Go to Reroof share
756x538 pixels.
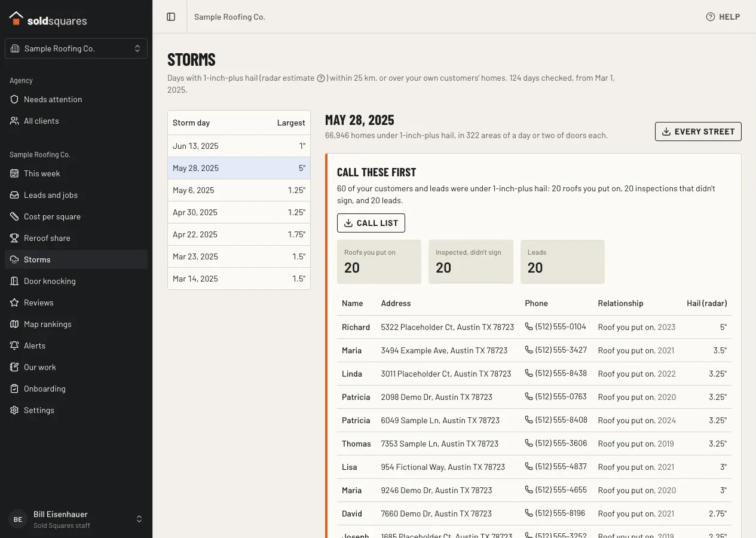pos(76,238)
